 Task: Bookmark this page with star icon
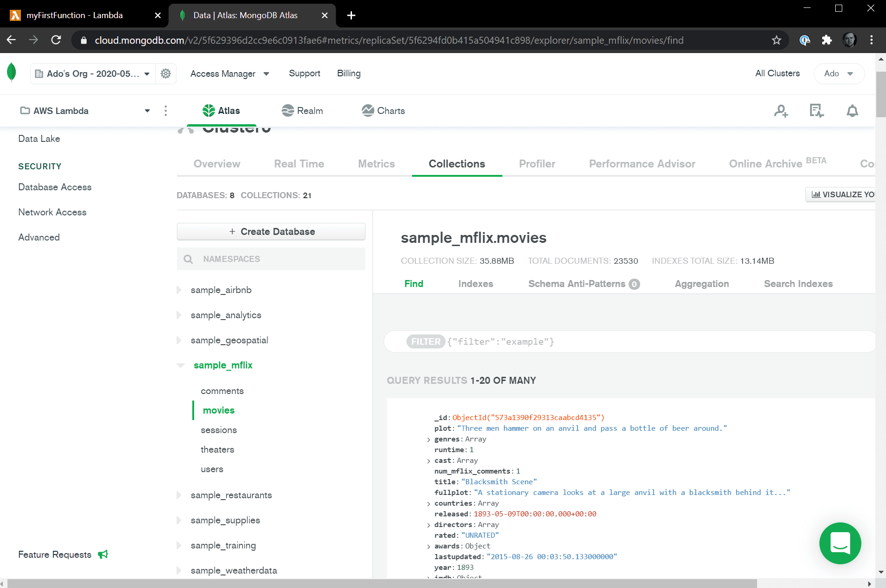coord(776,40)
